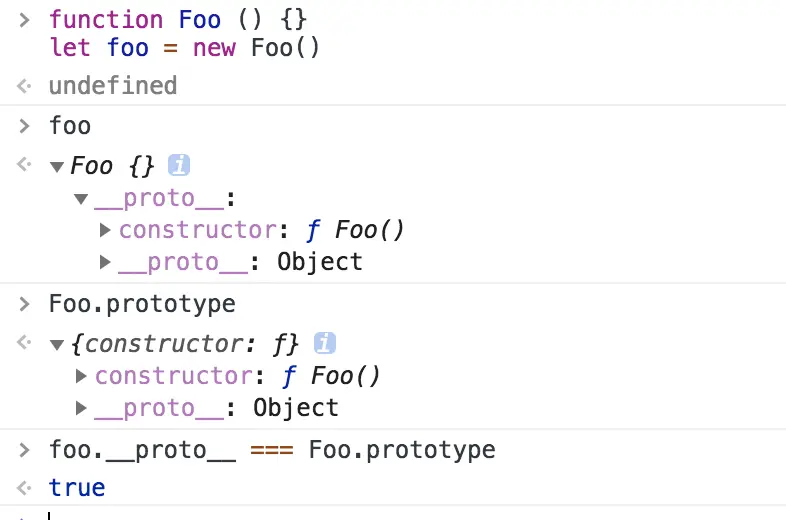Click the 'undefined' result line

point(112,85)
